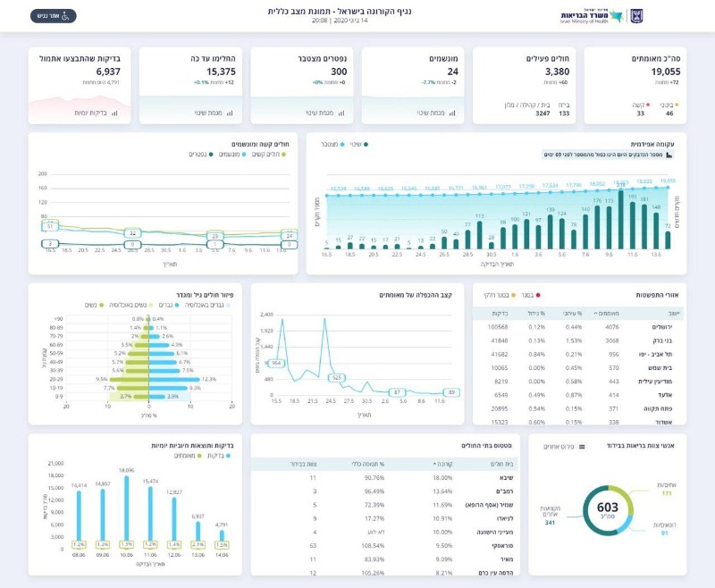Expand the מגמת שינוי trend on the מונשמים card
Viewport: 715px width, 588px height.
tap(431, 113)
